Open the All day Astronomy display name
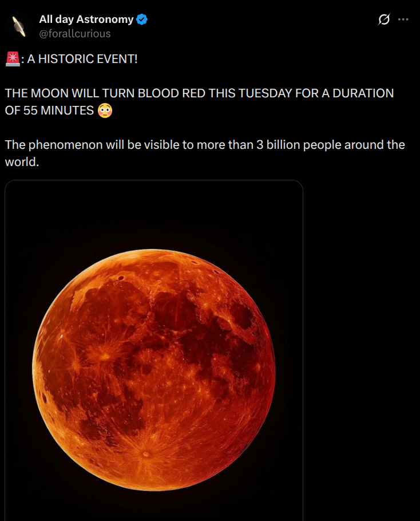Viewport: 420px width, 521px height. (86, 19)
